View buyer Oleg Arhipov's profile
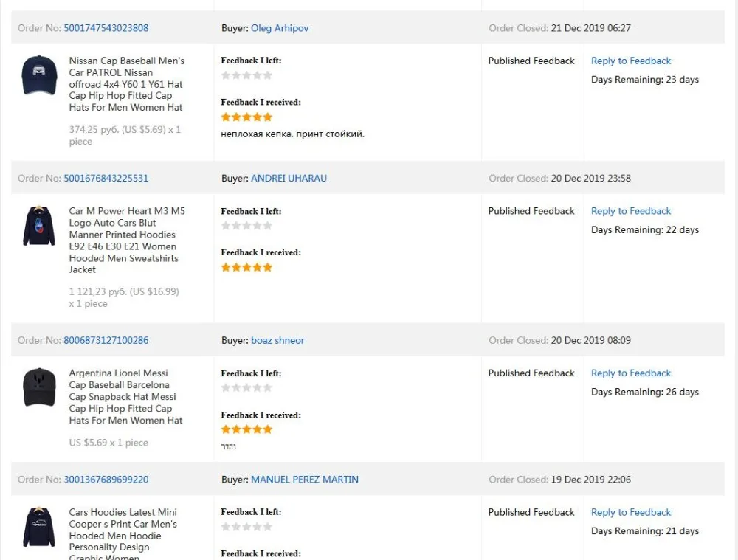Image resolution: width=738 pixels, height=560 pixels. (x=280, y=28)
